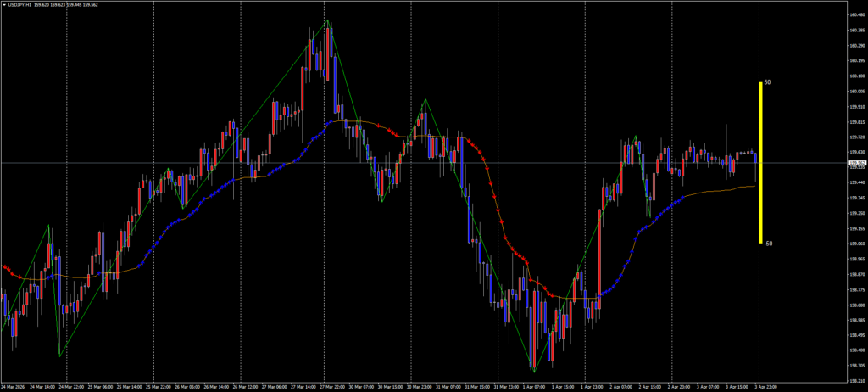Click the 24 Mar 2026 date label
868x392 pixels.
pos(13,386)
